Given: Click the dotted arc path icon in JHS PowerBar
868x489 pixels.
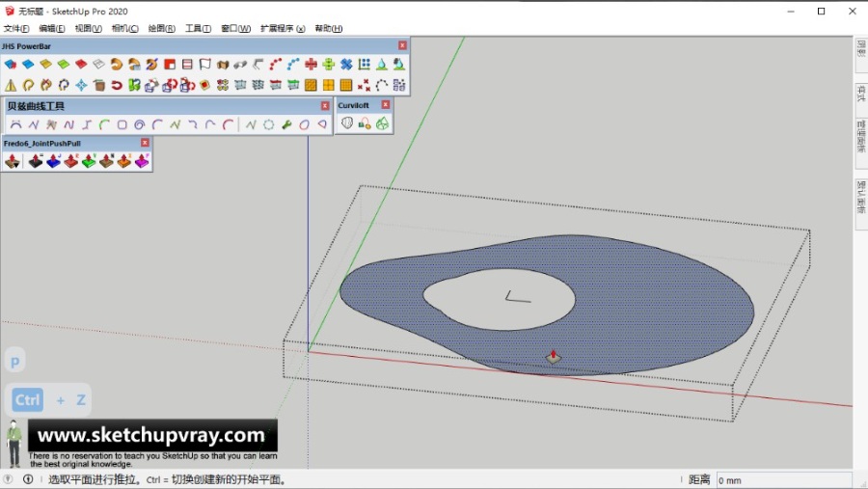Looking at the screenshot, I should pyautogui.click(x=381, y=85).
